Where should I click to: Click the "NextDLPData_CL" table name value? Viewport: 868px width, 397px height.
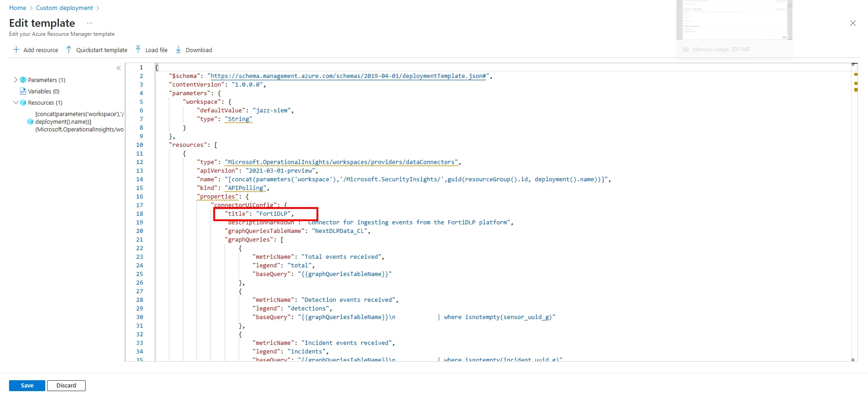pos(340,231)
